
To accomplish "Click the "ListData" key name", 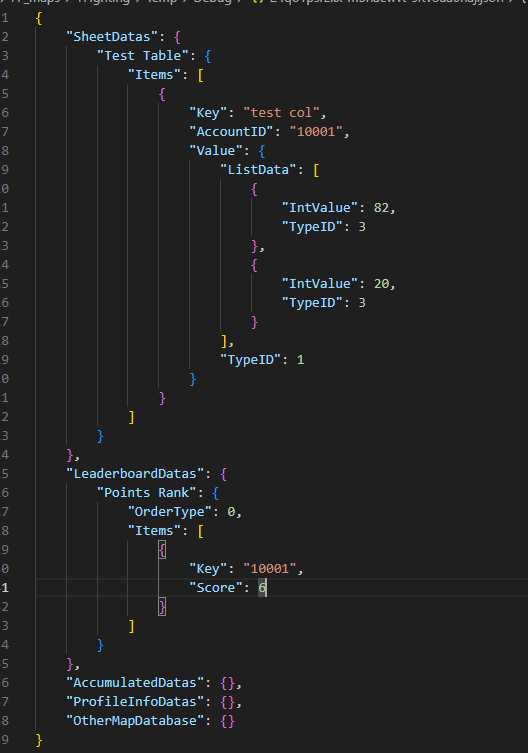I will tap(258, 170).
